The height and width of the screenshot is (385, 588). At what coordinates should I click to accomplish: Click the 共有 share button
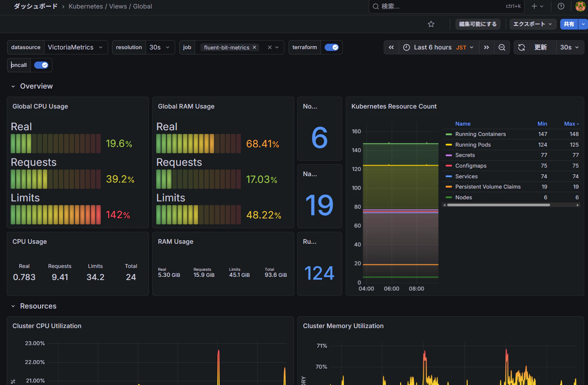coord(569,24)
